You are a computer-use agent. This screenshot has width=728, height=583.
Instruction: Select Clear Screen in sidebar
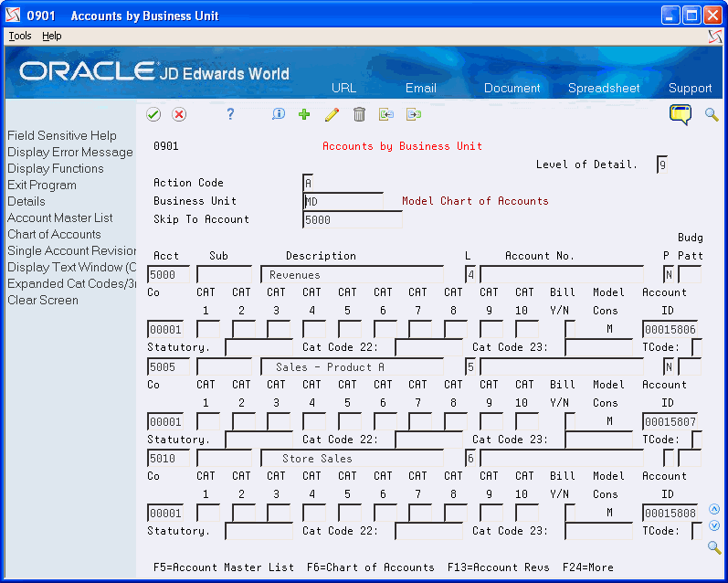pyautogui.click(x=43, y=300)
